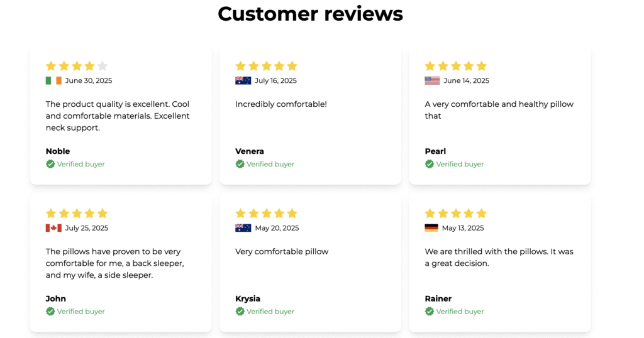Click the Canadian flag on John's review

click(x=53, y=228)
